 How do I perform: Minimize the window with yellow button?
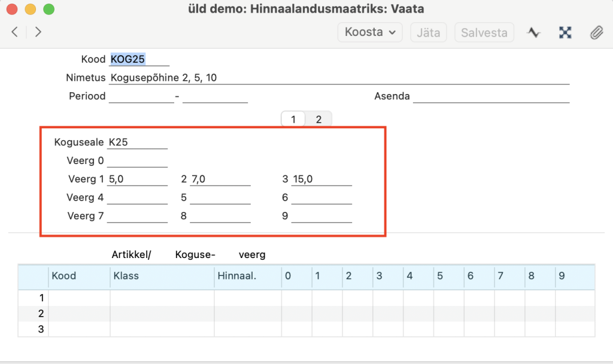(x=31, y=9)
